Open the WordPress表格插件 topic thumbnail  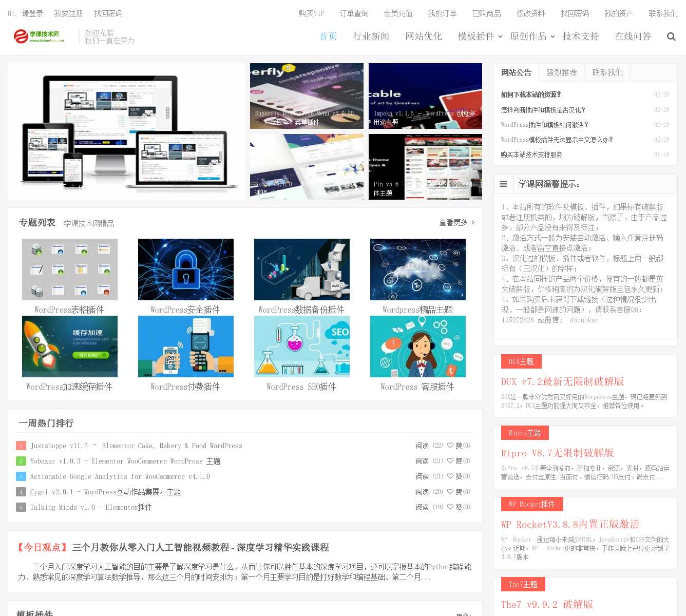[x=70, y=269]
